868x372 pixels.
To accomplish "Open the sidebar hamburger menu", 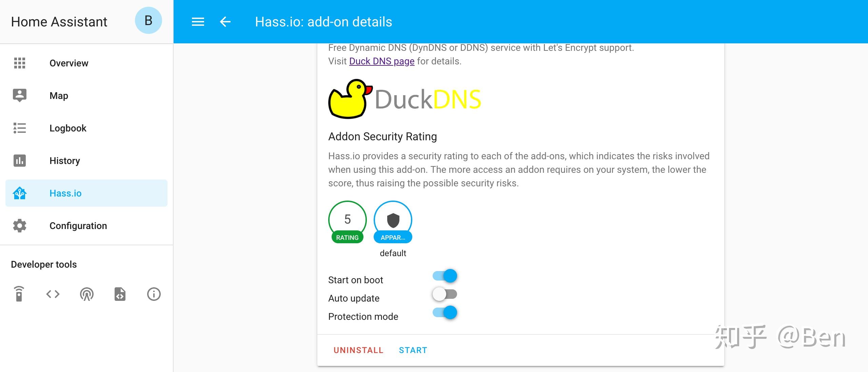I will 198,22.
